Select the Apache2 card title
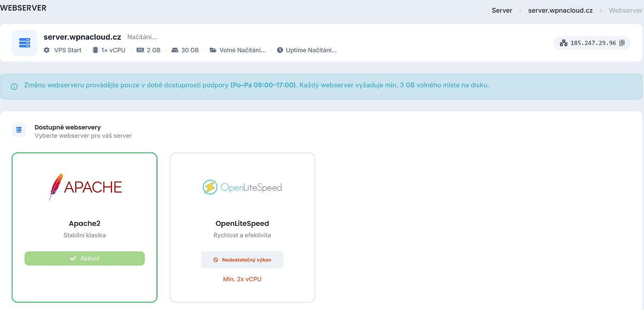The image size is (644, 310). pos(84,223)
